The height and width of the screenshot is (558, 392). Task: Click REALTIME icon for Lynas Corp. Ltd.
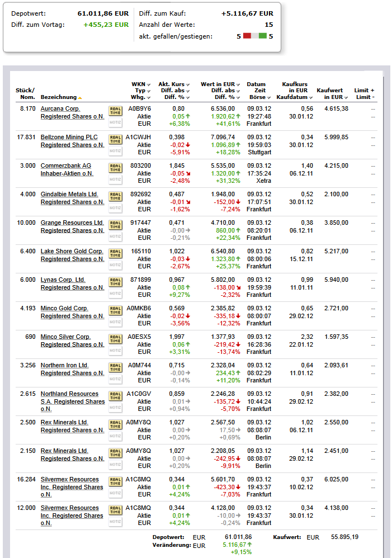pos(115,282)
